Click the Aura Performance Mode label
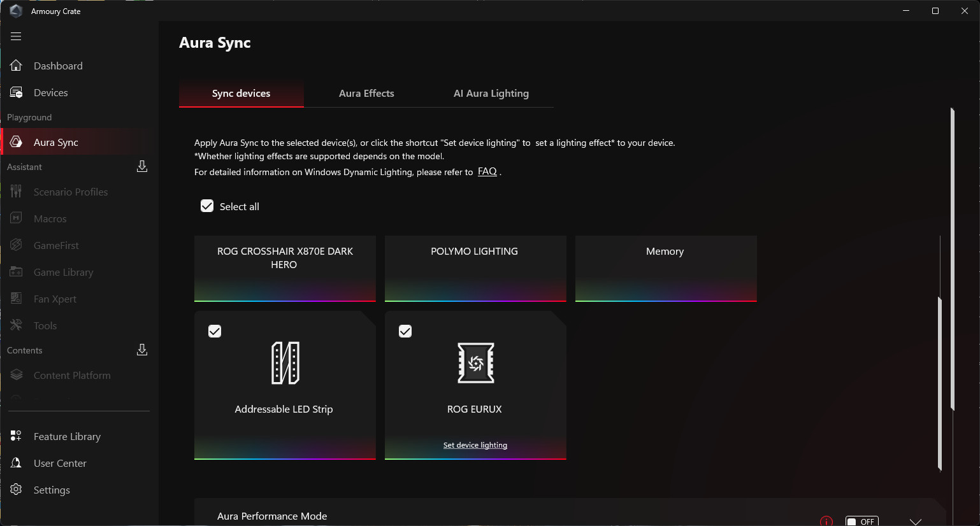 click(x=272, y=516)
